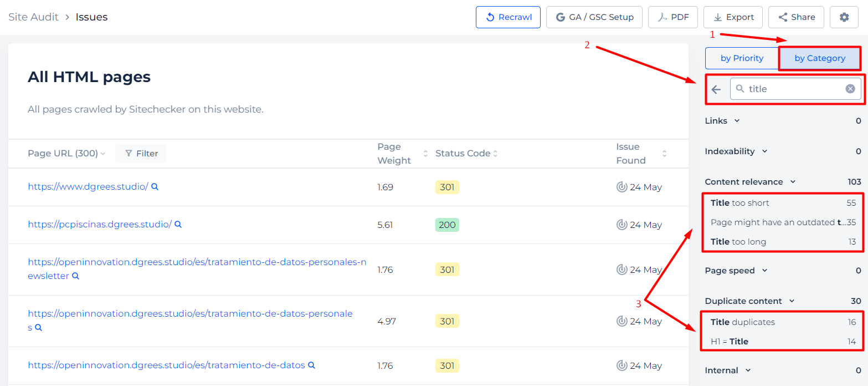Expand the Links category
The width and height of the screenshot is (868, 386).
click(722, 121)
